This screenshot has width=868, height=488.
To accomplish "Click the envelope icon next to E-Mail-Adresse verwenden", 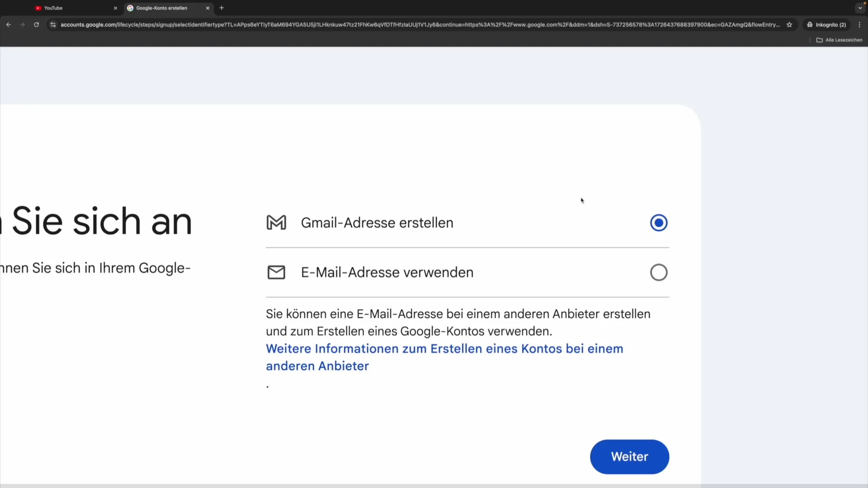I will [x=276, y=272].
